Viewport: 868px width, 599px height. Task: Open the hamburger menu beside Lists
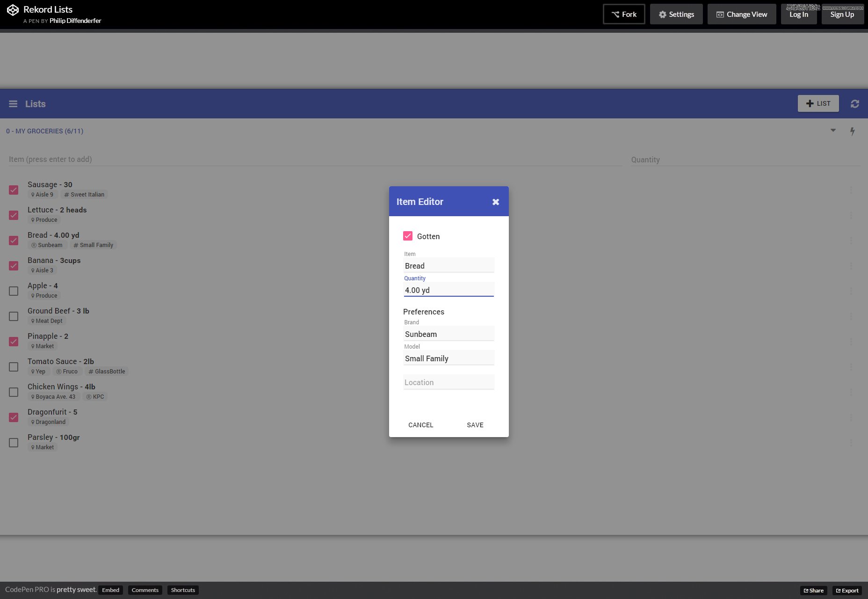pos(13,104)
